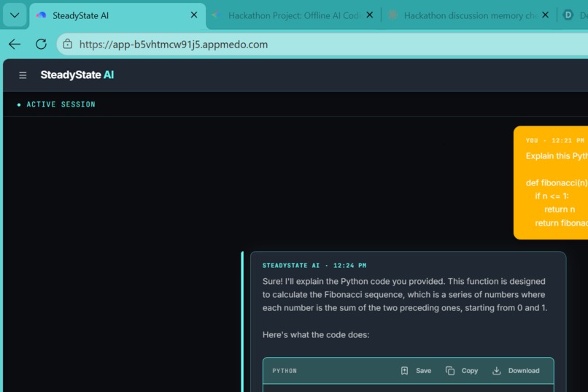Click the Copy icon in the code block

point(450,371)
